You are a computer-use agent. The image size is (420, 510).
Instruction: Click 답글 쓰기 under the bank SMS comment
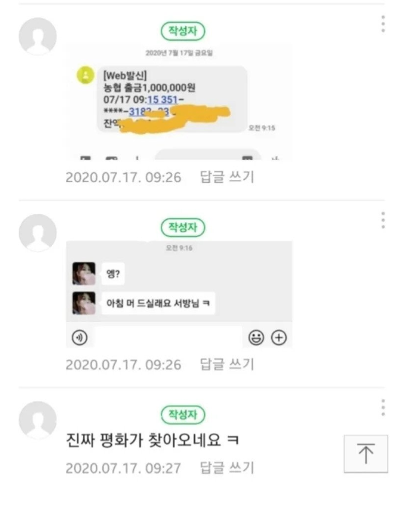[227, 177]
